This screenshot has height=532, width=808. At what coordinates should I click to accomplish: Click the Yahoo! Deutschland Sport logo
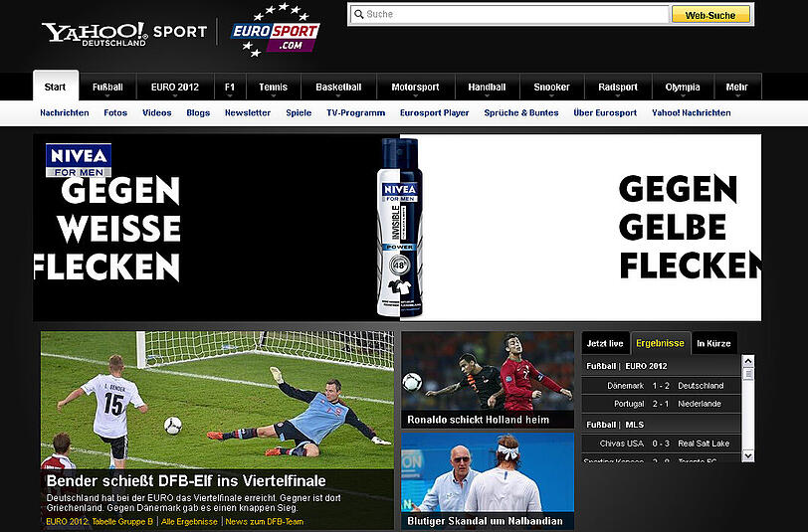124,34
